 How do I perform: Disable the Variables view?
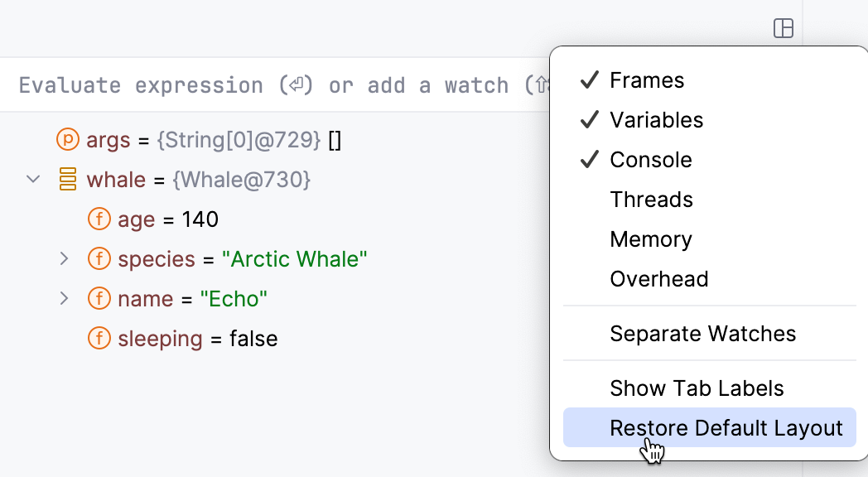click(655, 119)
